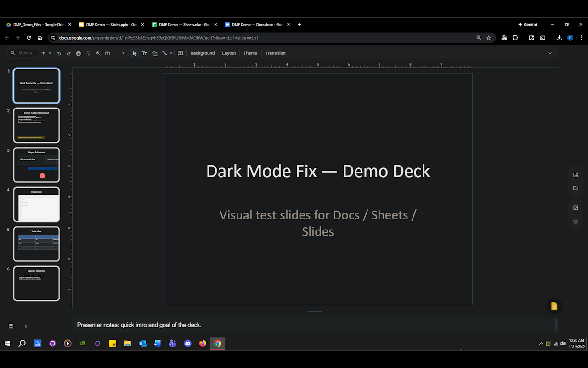
Task: Open new slide layout dropdown arrow
Action: [50, 53]
